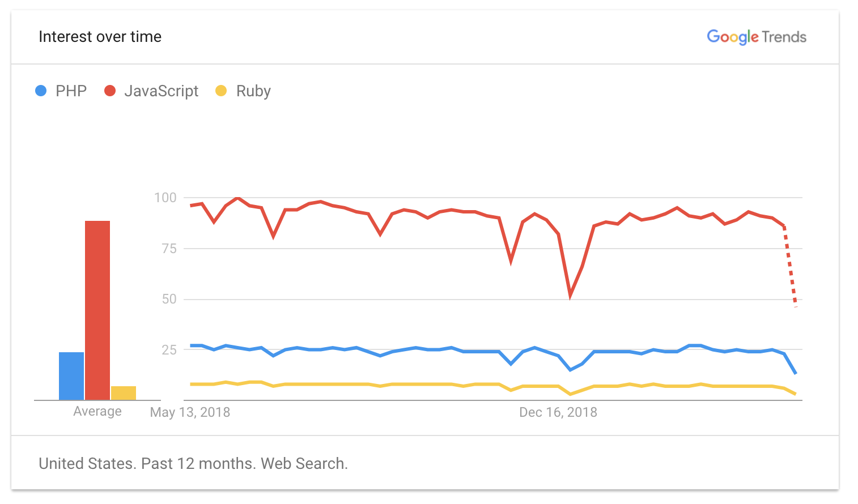Click the Dec 16, 2018 date label
858x504 pixels.
tap(558, 412)
